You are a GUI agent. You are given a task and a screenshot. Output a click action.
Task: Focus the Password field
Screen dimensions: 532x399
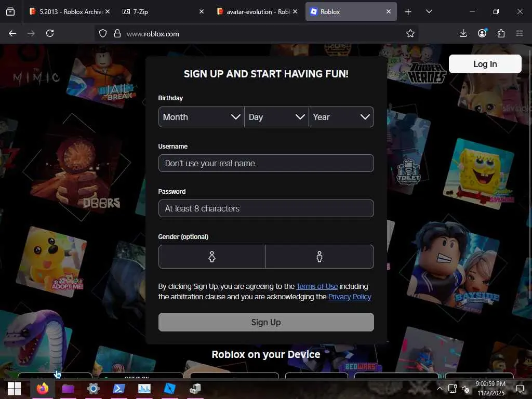266,208
